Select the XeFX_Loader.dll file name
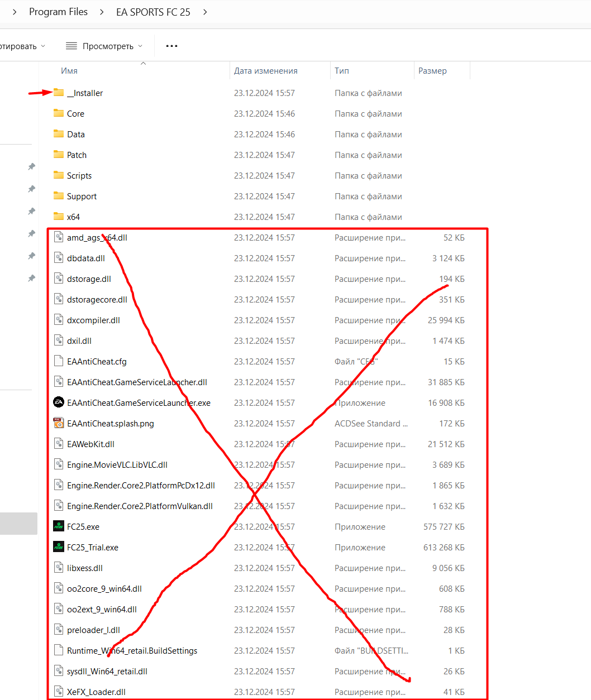This screenshot has height=700, width=591. [x=96, y=692]
